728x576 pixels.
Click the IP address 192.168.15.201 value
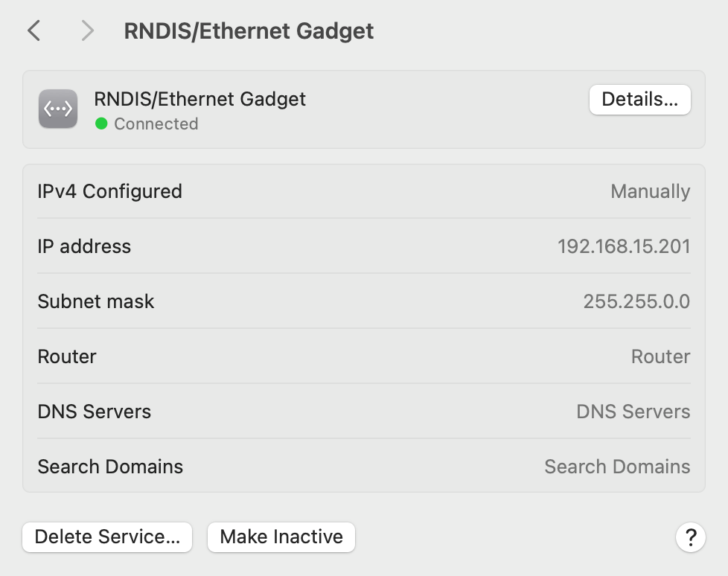[x=624, y=246]
